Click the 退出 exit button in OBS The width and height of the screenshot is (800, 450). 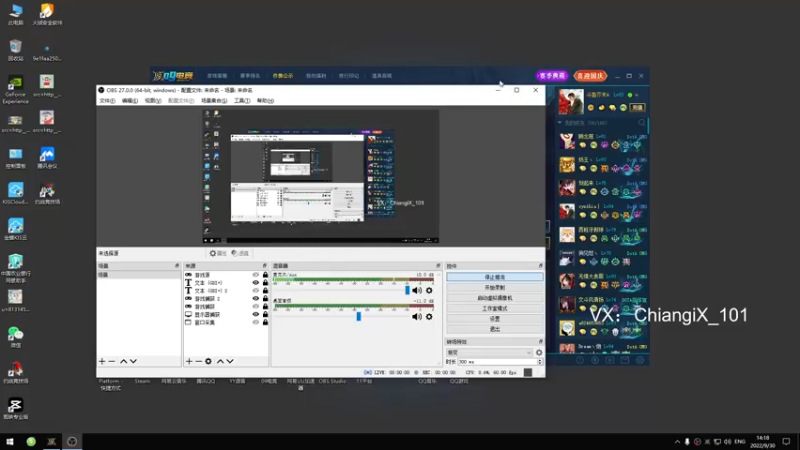coord(494,329)
